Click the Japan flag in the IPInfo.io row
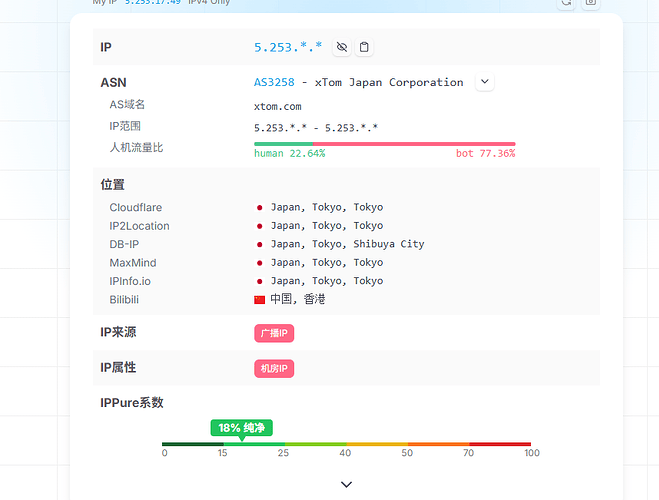The height and width of the screenshot is (500, 659). click(x=260, y=281)
